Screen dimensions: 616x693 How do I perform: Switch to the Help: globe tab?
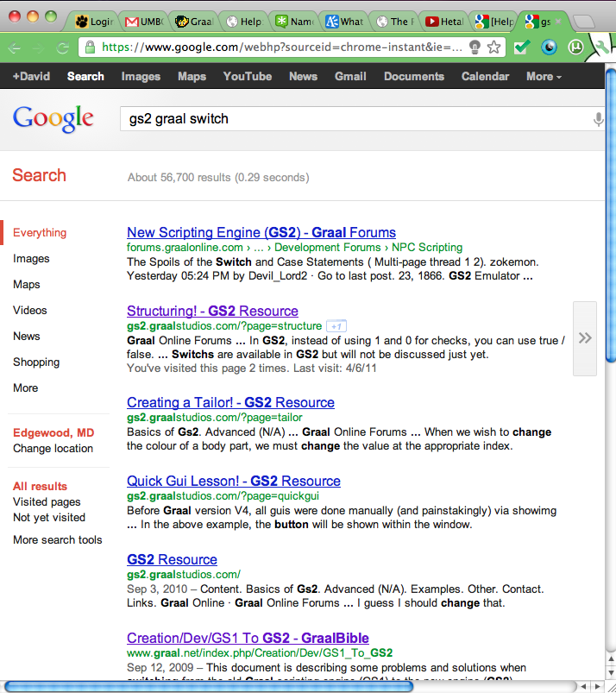click(x=244, y=22)
